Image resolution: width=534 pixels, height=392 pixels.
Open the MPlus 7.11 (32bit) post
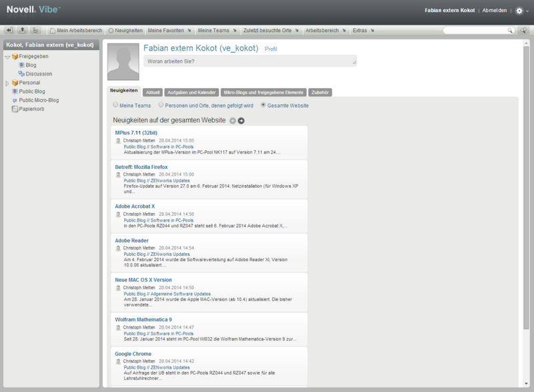coord(136,133)
